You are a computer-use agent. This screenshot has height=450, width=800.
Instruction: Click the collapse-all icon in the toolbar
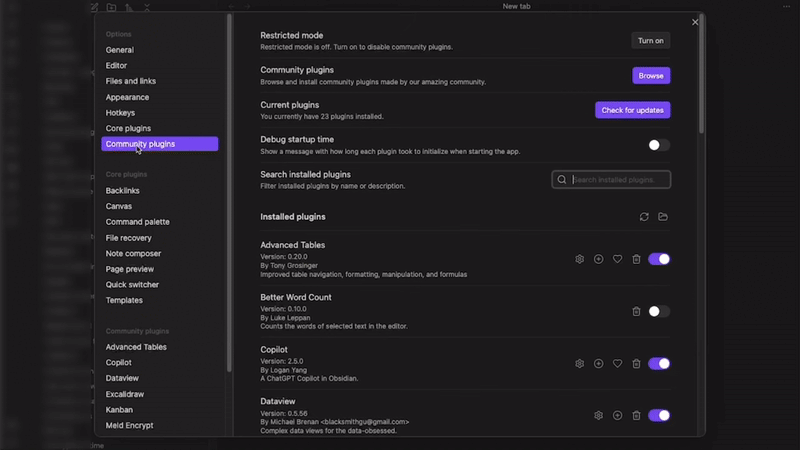pyautogui.click(x=147, y=7)
